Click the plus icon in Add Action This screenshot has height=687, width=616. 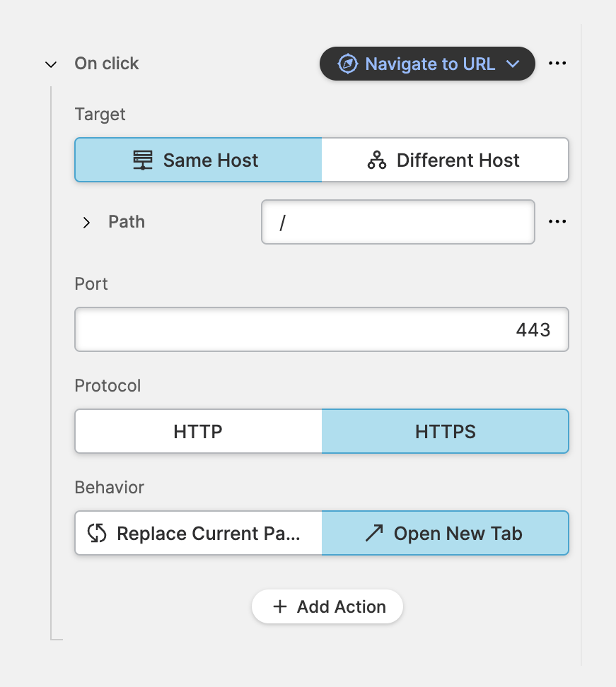pos(280,606)
